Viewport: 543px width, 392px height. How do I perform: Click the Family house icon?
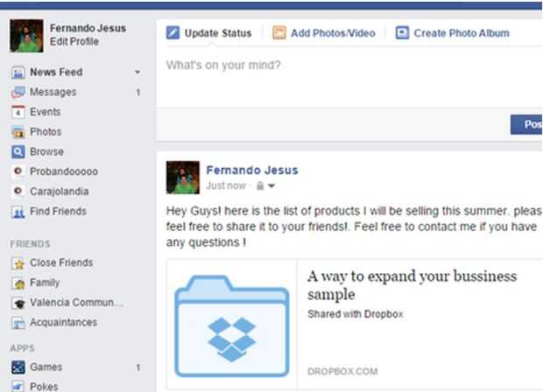coord(18,283)
